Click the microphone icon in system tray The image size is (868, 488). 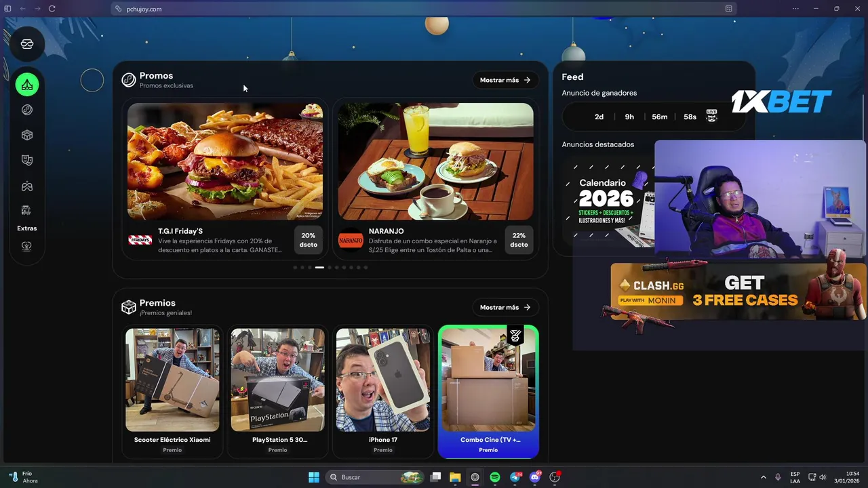(778, 477)
